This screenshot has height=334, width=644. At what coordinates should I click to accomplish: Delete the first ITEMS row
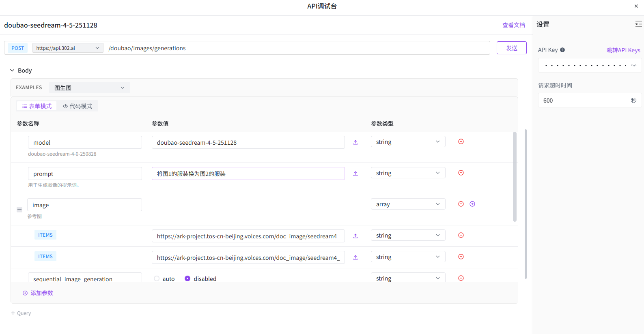click(x=461, y=235)
